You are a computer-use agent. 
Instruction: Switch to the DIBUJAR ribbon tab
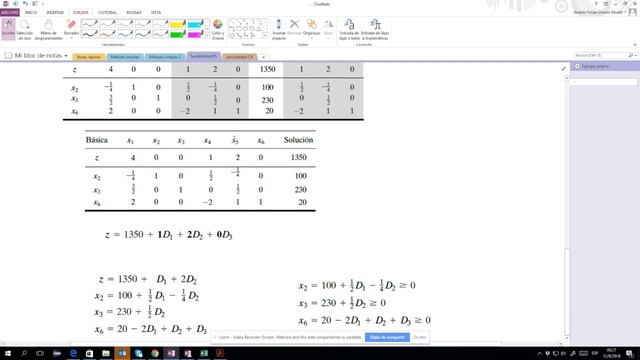[x=80, y=13]
